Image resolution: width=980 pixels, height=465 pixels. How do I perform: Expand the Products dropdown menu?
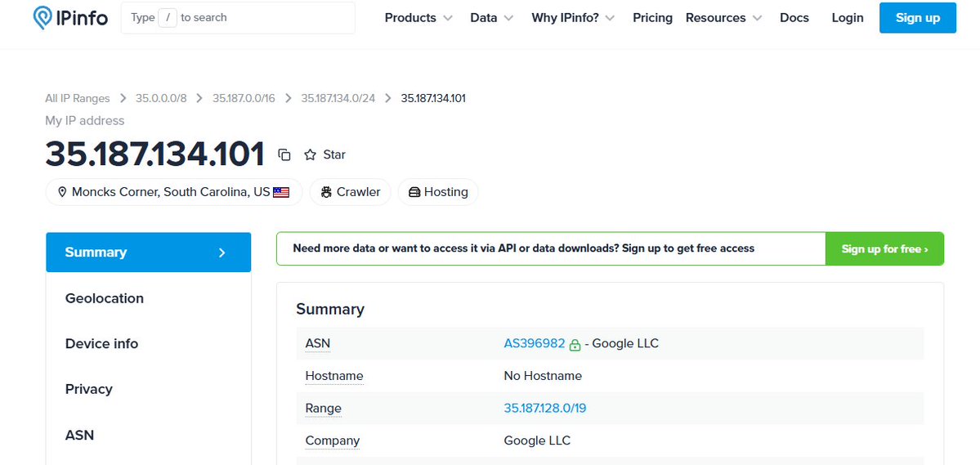tap(418, 18)
